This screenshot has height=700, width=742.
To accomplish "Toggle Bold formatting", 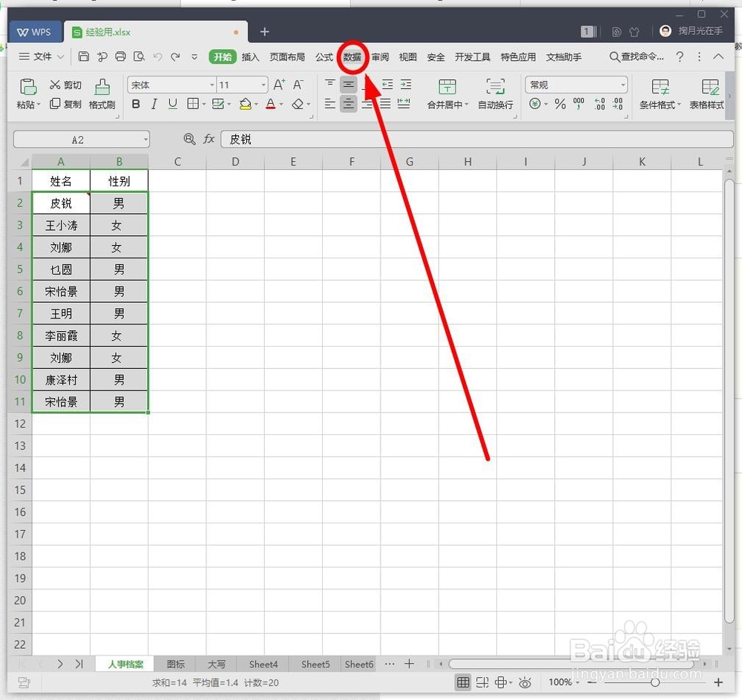I will pyautogui.click(x=136, y=104).
